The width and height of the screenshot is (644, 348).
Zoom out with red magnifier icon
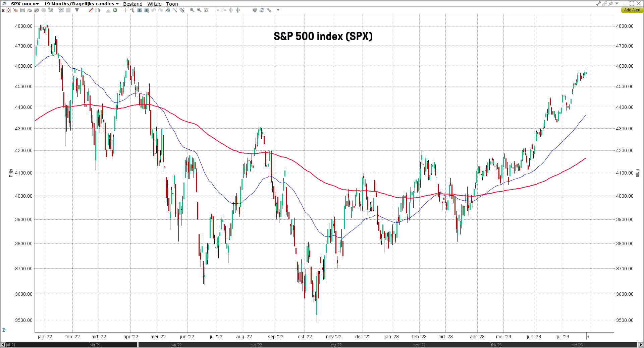(199, 10)
